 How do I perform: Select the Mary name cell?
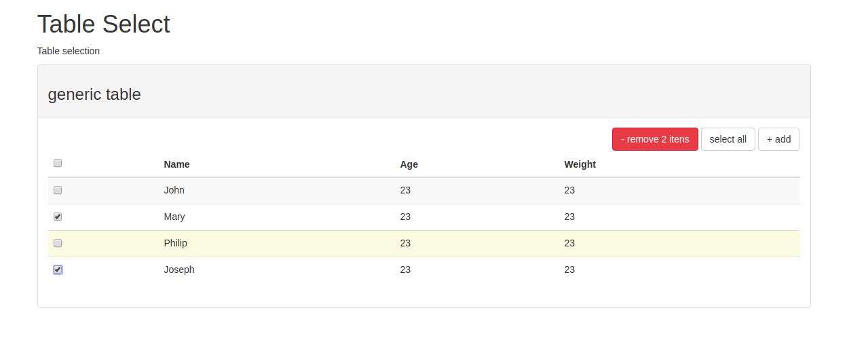pyautogui.click(x=174, y=217)
